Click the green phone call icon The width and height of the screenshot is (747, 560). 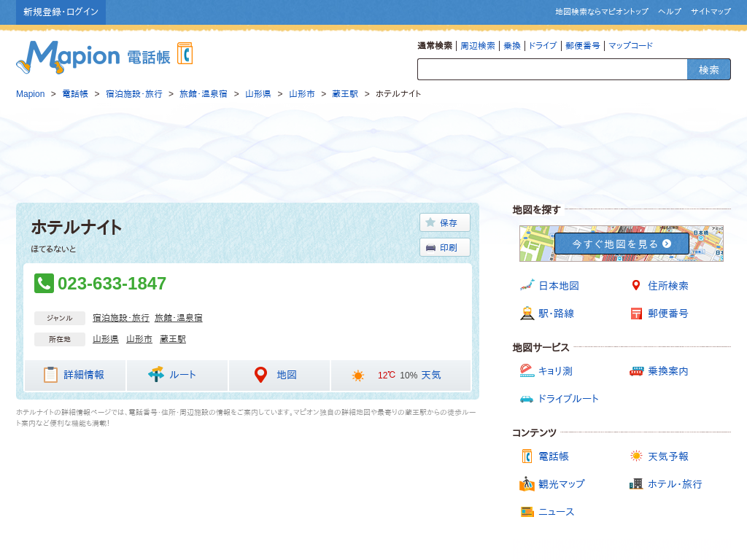44,284
